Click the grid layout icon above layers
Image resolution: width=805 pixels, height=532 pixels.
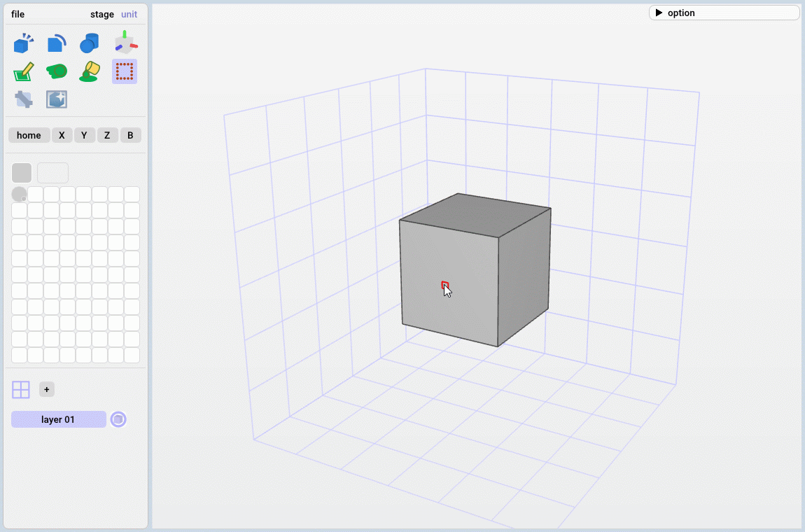(x=20, y=390)
